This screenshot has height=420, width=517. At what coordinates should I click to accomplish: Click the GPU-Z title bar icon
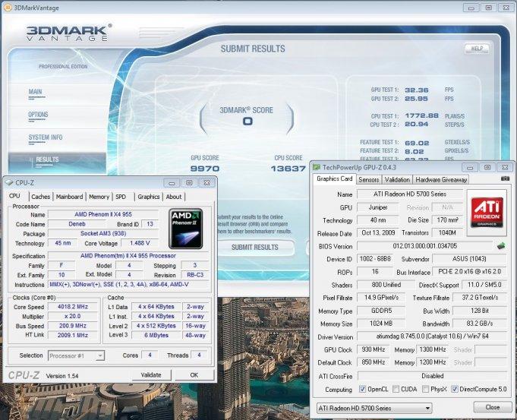click(317, 166)
